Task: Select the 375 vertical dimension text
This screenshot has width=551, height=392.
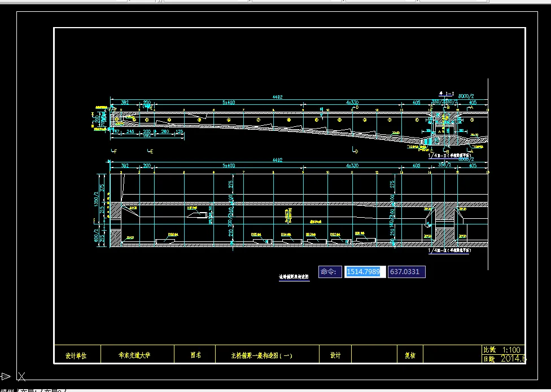Action: (102, 188)
